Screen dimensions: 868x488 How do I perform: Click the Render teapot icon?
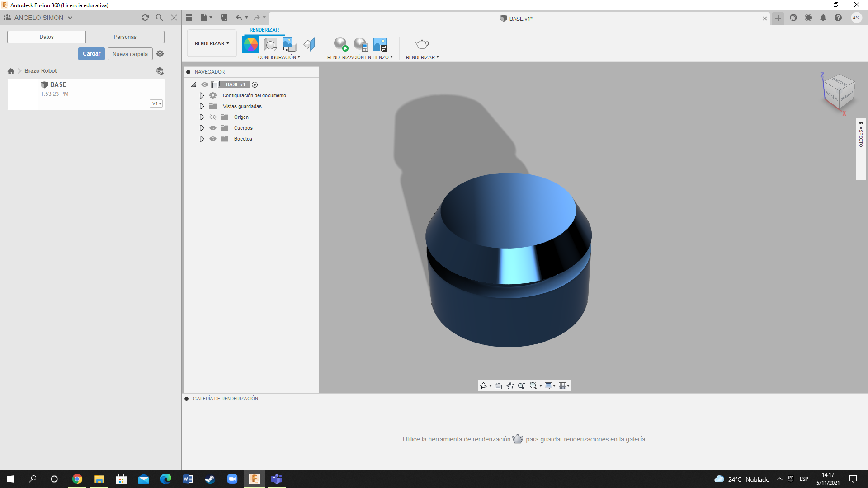[x=422, y=44]
